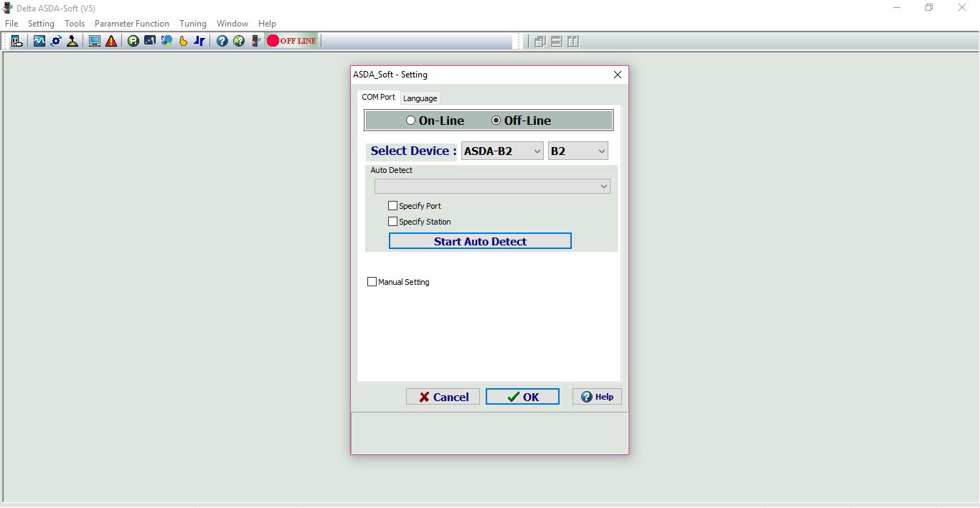
Task: Open the Setting menu
Action: (41, 24)
